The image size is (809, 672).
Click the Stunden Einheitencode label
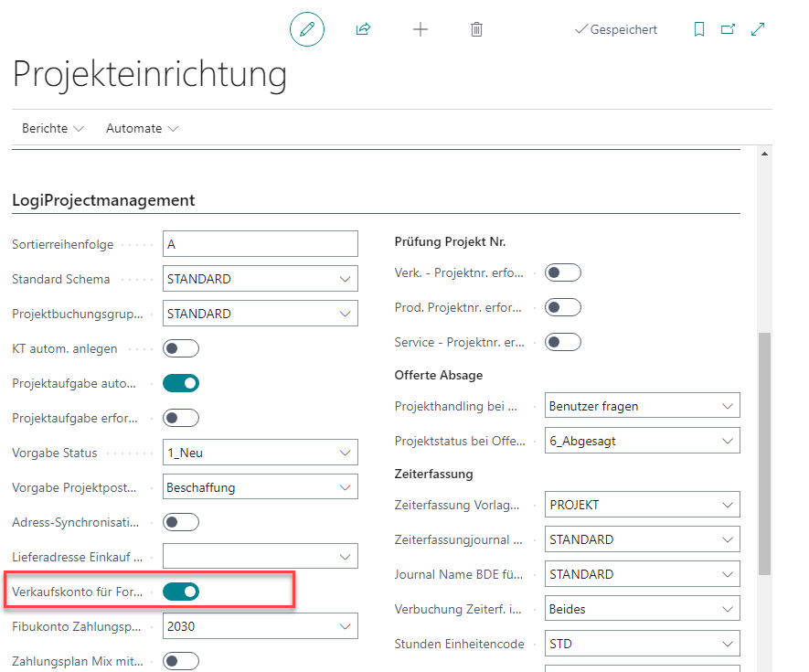point(459,645)
